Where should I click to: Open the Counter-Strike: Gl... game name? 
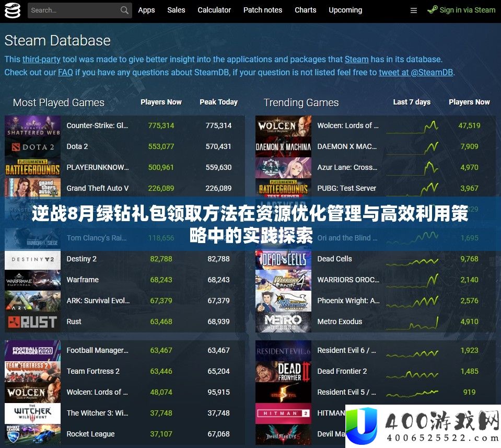click(x=97, y=125)
